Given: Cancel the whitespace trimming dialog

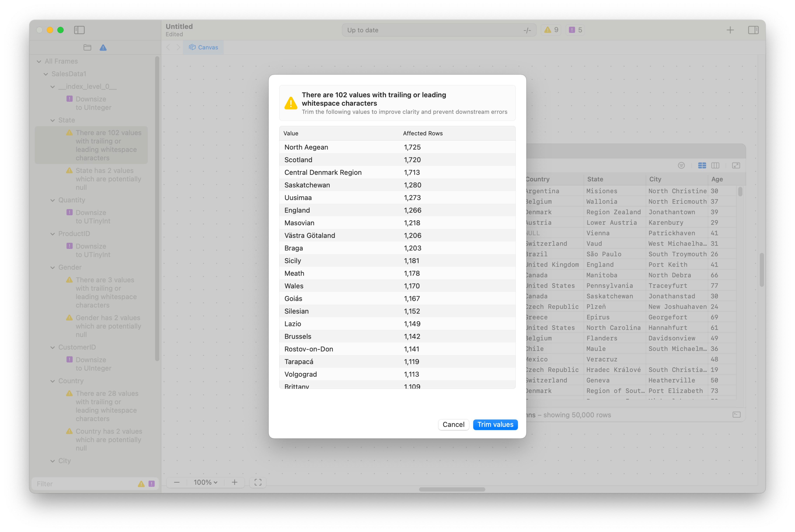Looking at the screenshot, I should pyautogui.click(x=453, y=424).
